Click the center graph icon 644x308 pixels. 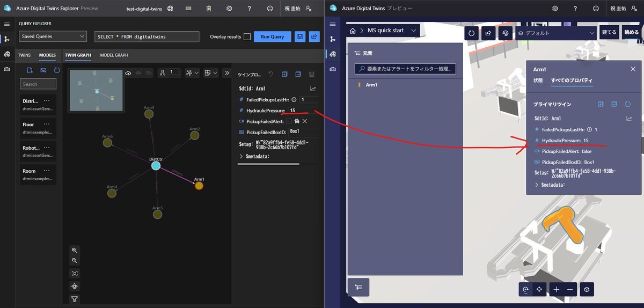click(75, 286)
